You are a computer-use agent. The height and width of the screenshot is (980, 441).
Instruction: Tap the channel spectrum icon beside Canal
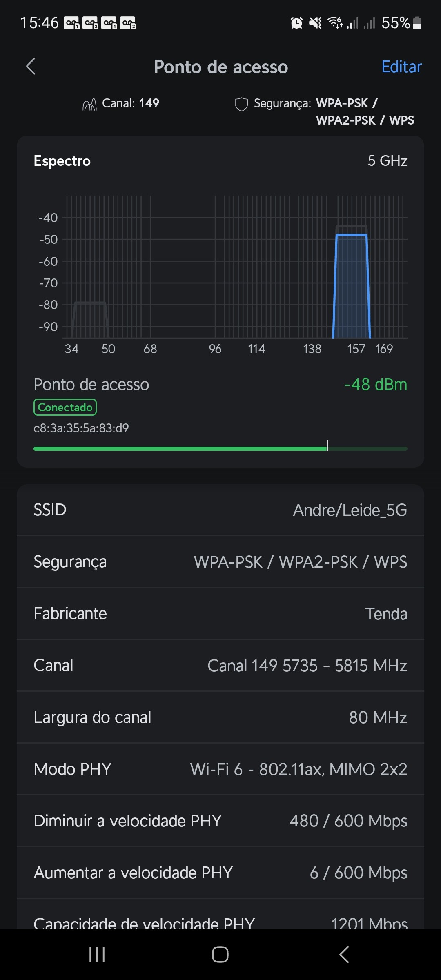89,105
